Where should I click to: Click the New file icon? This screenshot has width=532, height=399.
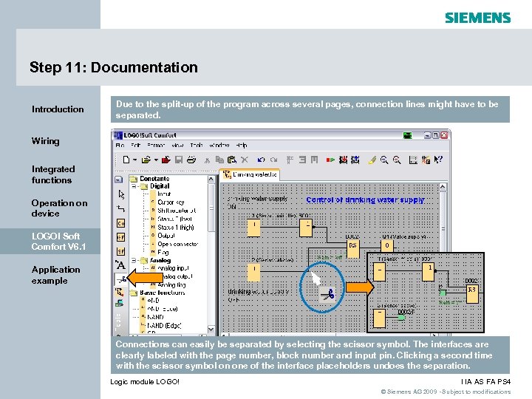tap(126, 160)
